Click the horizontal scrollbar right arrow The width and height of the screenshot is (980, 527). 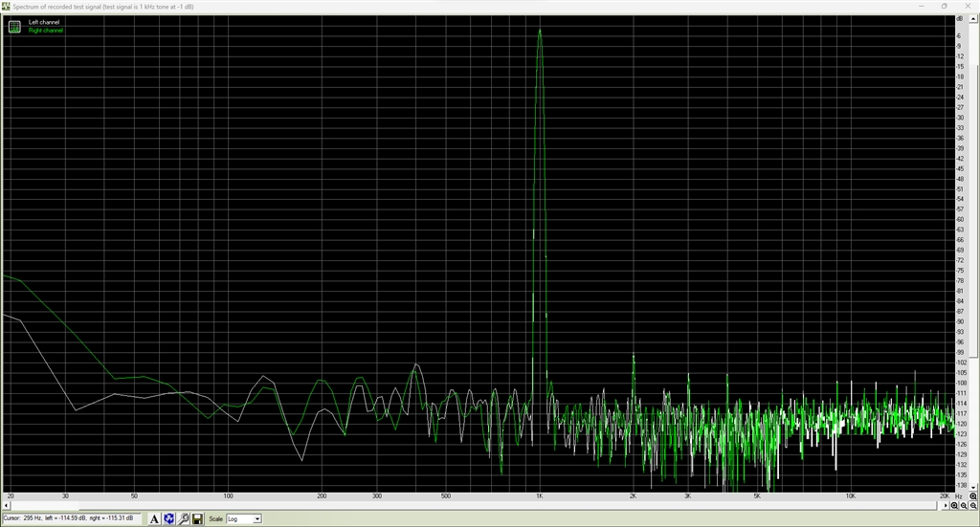click(x=945, y=505)
